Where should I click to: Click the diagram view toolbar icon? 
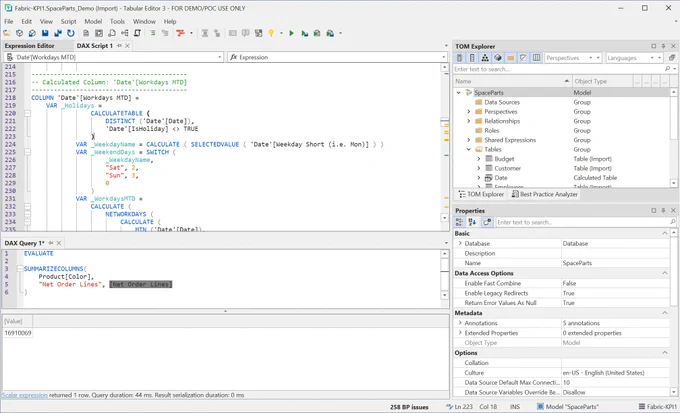point(125,33)
